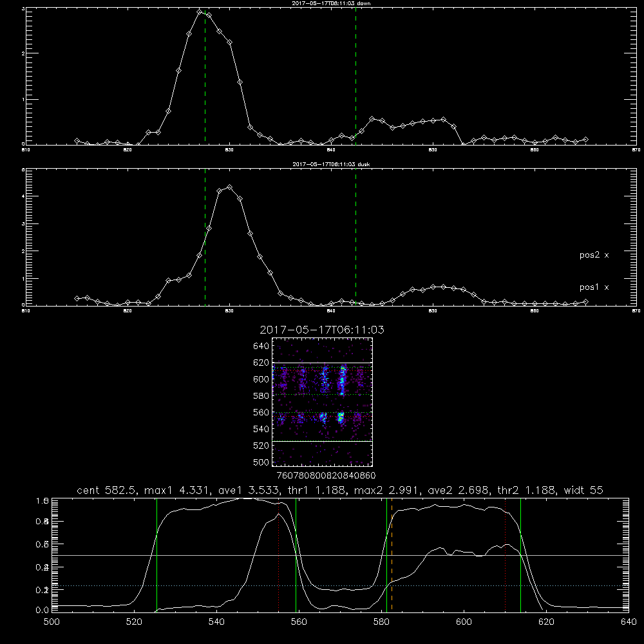This screenshot has width=644, height=644.
Task: Click the 620 y-axis label beside heatmap
Action: (261, 363)
